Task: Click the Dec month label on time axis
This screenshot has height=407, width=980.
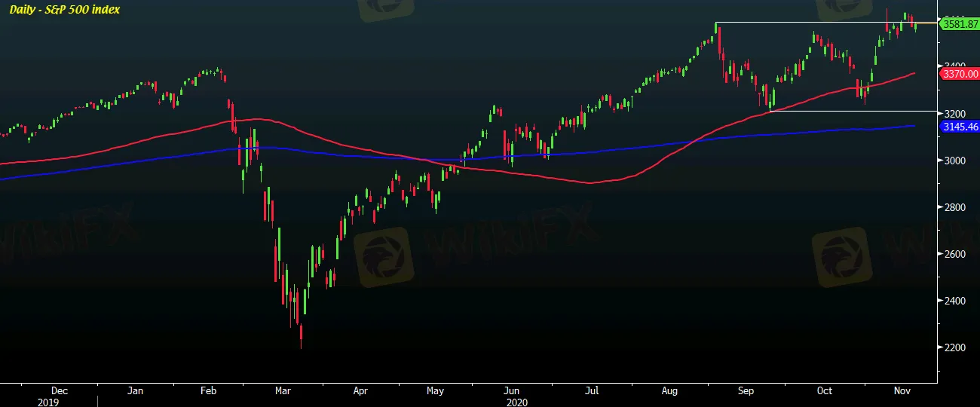Action: click(60, 391)
